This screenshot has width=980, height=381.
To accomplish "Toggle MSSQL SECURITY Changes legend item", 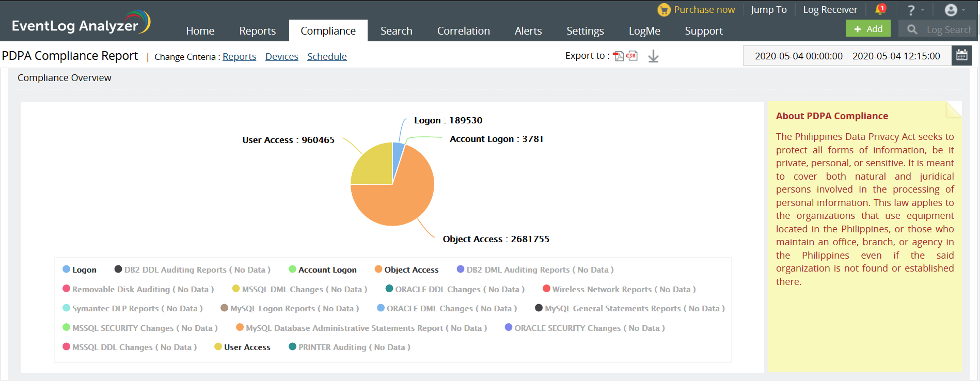I will click(140, 328).
